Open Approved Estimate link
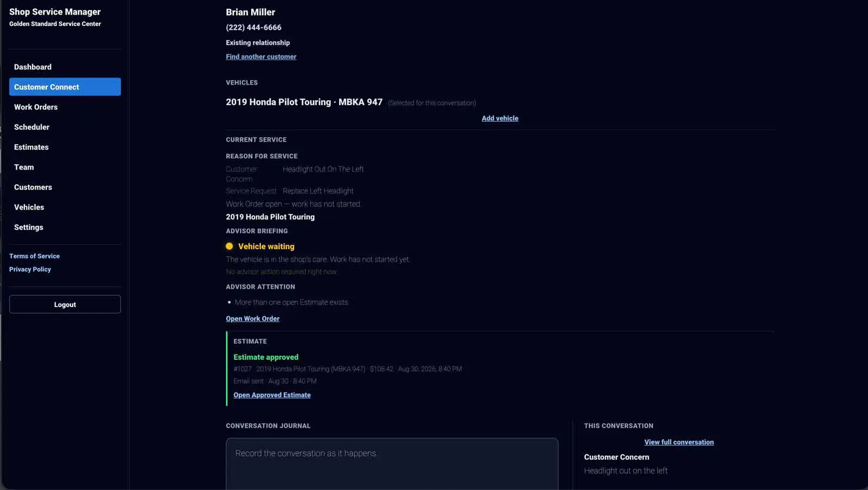This screenshot has height=490, width=868. [272, 395]
